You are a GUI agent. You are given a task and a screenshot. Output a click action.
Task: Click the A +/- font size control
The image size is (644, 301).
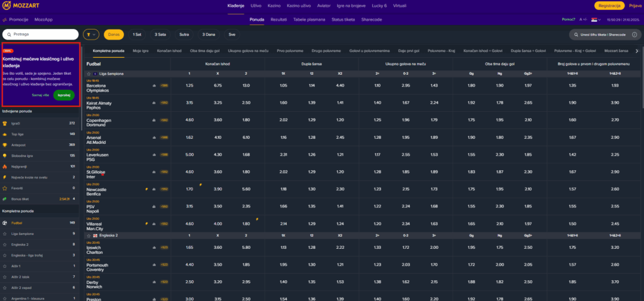pyautogui.click(x=583, y=19)
